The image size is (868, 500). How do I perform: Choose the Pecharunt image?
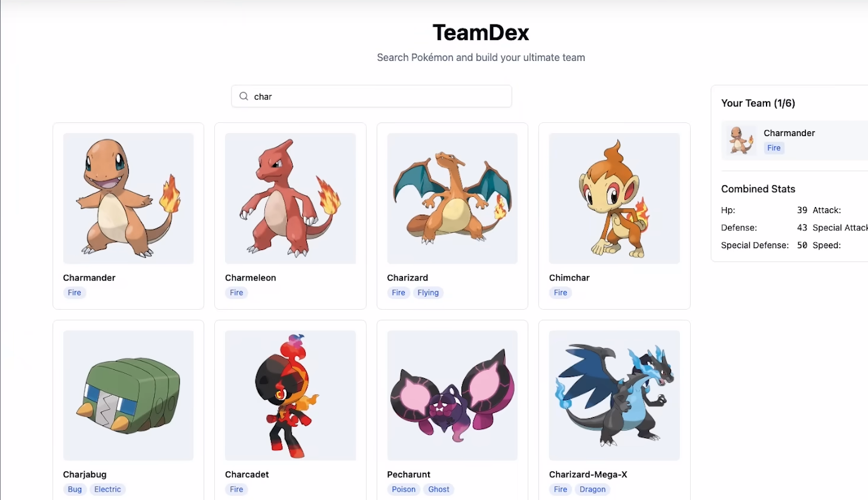pos(453,396)
